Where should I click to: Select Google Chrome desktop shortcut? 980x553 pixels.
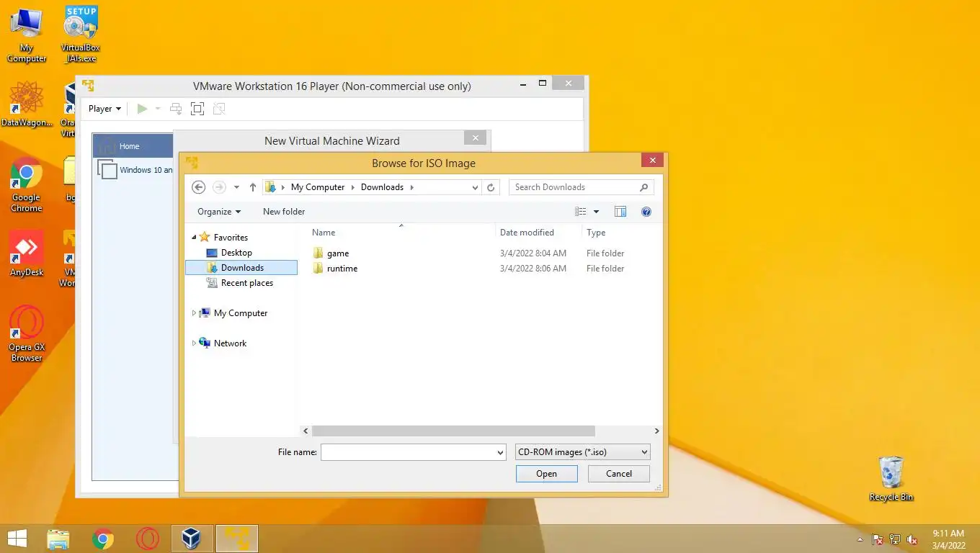pyautogui.click(x=27, y=185)
